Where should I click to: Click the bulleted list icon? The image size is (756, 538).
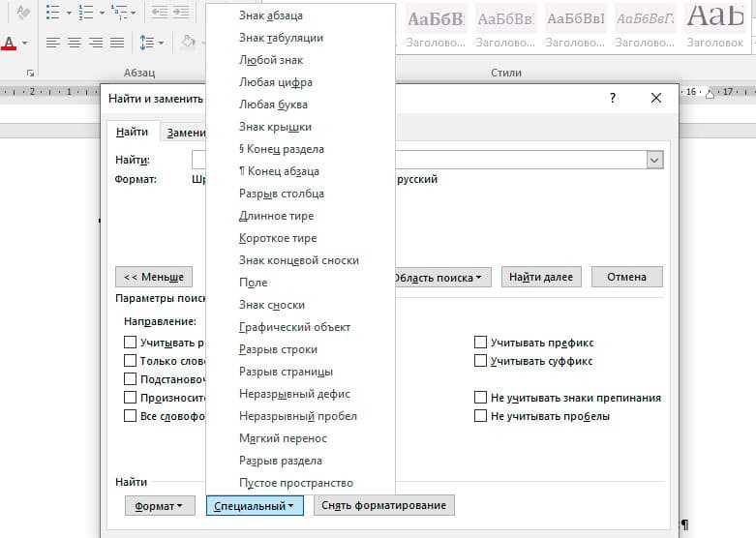click(52, 13)
